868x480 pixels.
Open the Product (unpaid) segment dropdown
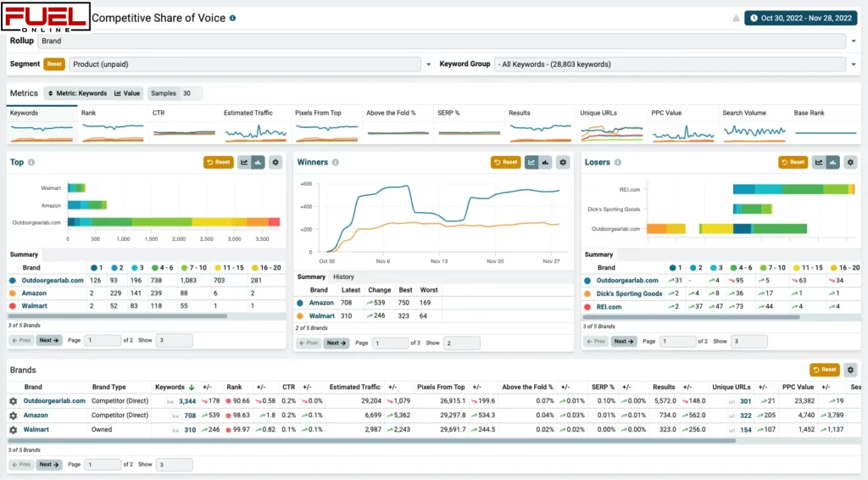[x=245, y=64]
